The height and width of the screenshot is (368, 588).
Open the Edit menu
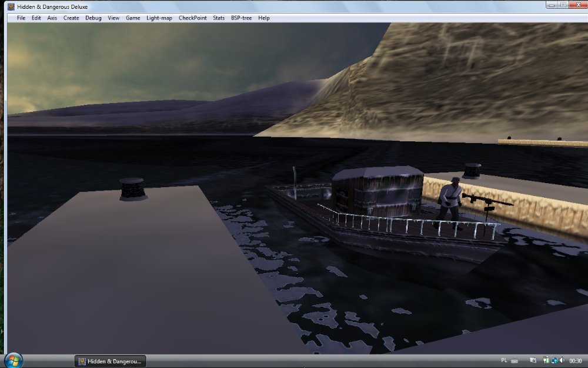(36, 18)
